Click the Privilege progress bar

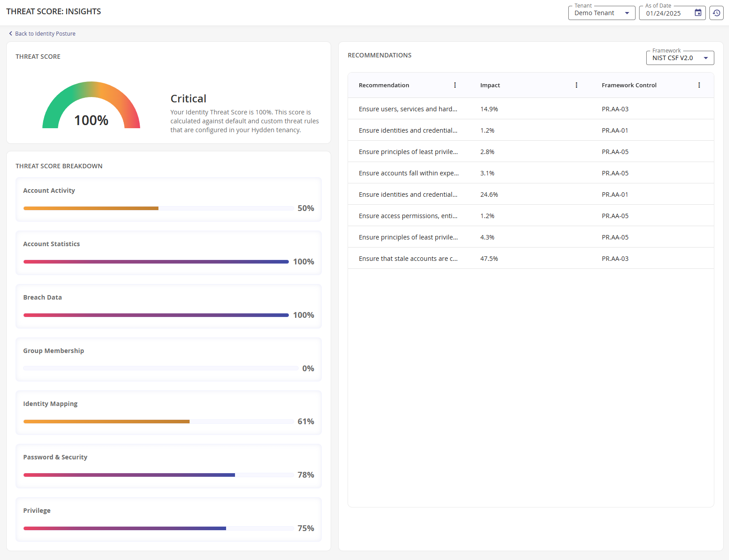[158, 528]
